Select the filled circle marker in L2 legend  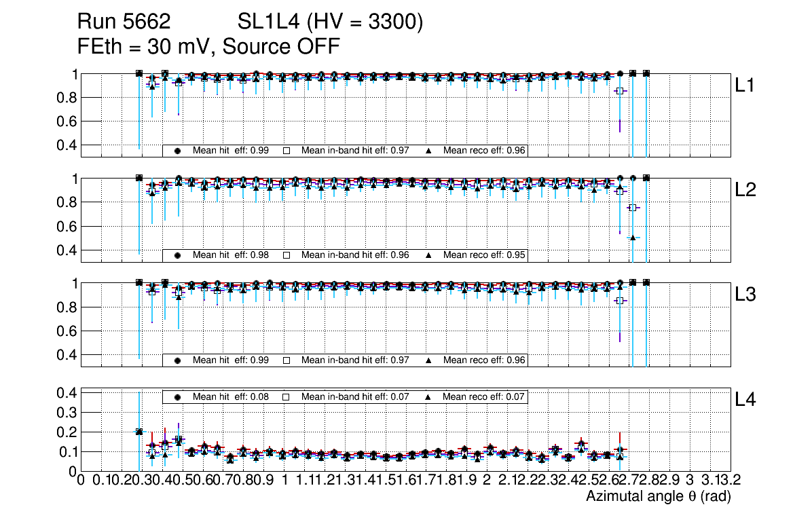(x=177, y=255)
